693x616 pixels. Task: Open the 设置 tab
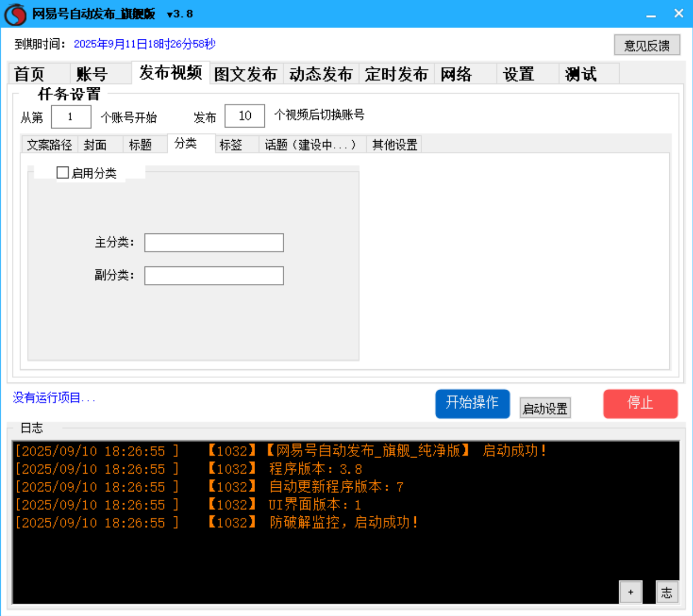518,74
